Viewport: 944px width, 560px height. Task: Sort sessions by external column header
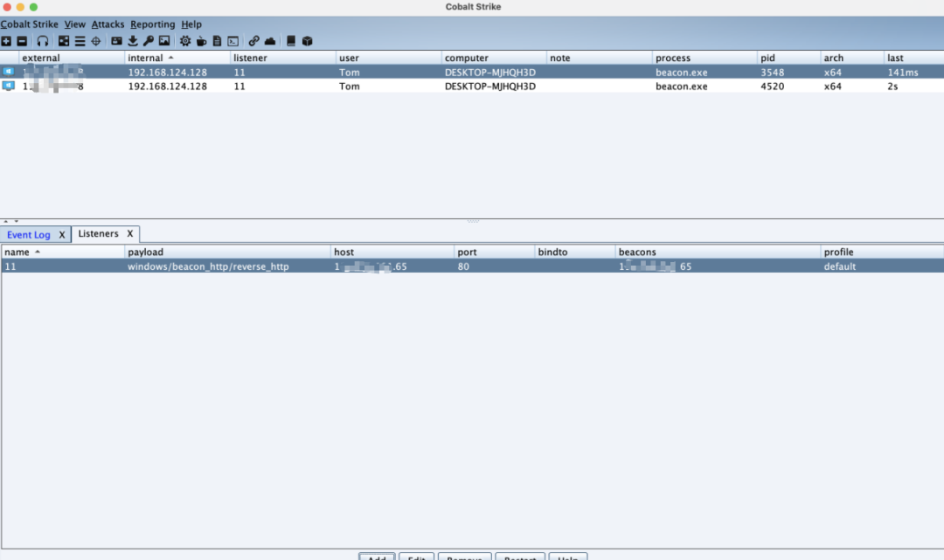point(71,58)
